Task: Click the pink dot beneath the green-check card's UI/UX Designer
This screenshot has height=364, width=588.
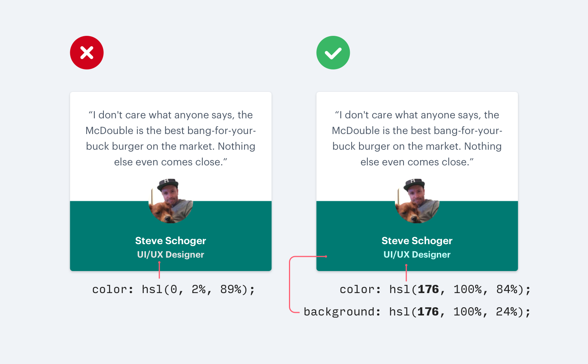Action: click(x=406, y=265)
